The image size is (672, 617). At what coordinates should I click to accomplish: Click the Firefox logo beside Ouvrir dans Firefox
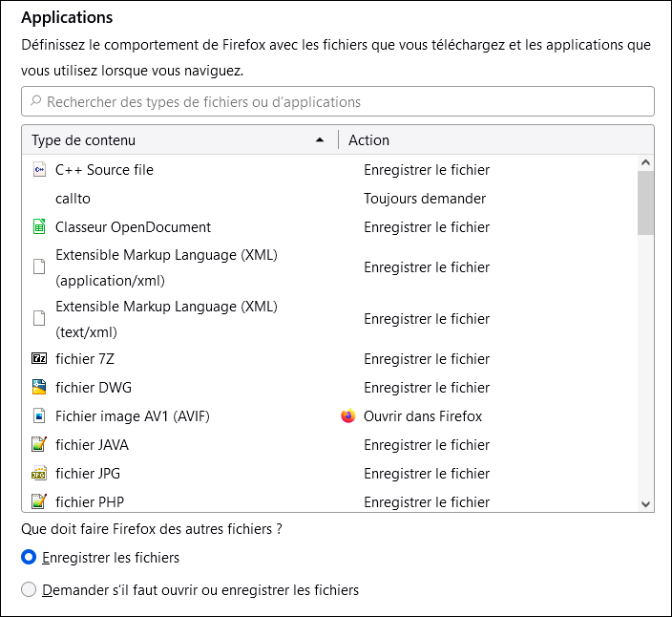pos(348,415)
